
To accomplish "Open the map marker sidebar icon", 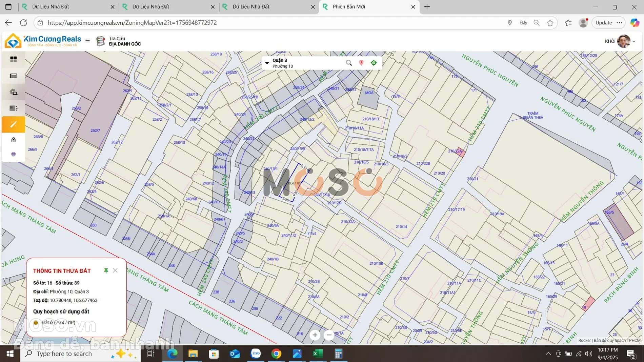I will 14,140.
